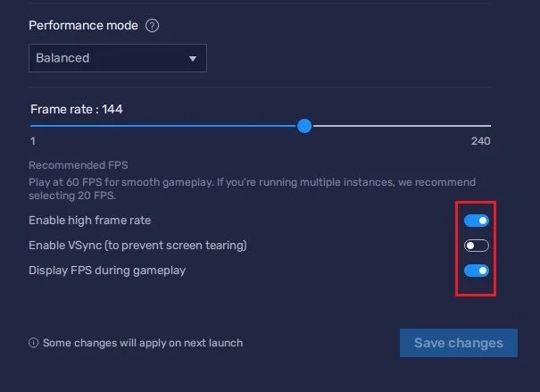Image resolution: width=540 pixels, height=392 pixels.
Task: Click the 240 maximum frame rate value
Action: 481,141
